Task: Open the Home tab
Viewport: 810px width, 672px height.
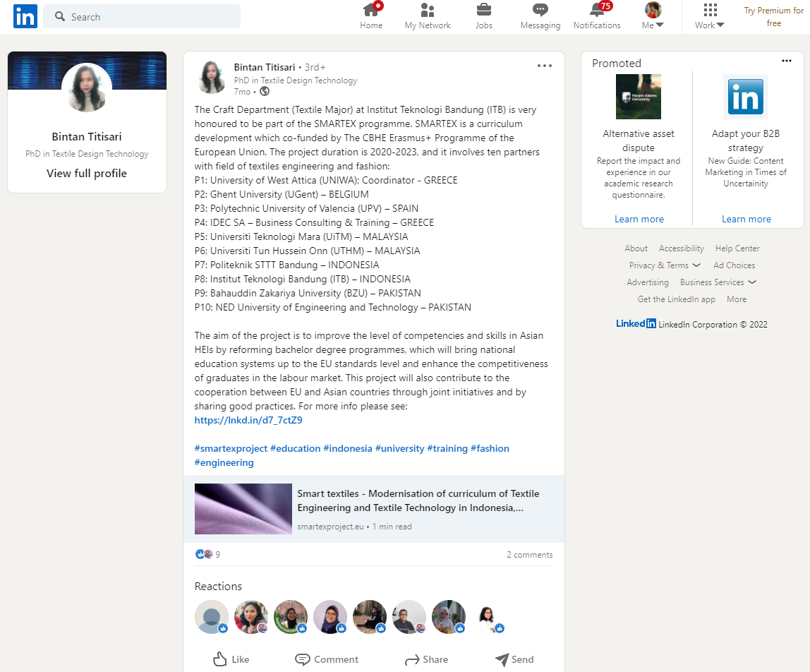Action: coord(371,16)
